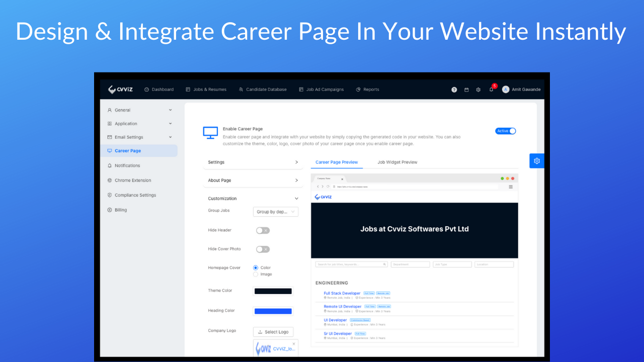The height and width of the screenshot is (362, 644).
Task: Open Candidate Database in the top navigation
Action: (x=263, y=89)
